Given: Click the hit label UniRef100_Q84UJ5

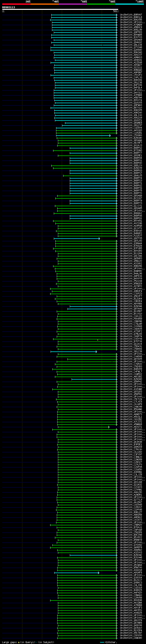Looking at the screenshot, I should click(x=131, y=176).
